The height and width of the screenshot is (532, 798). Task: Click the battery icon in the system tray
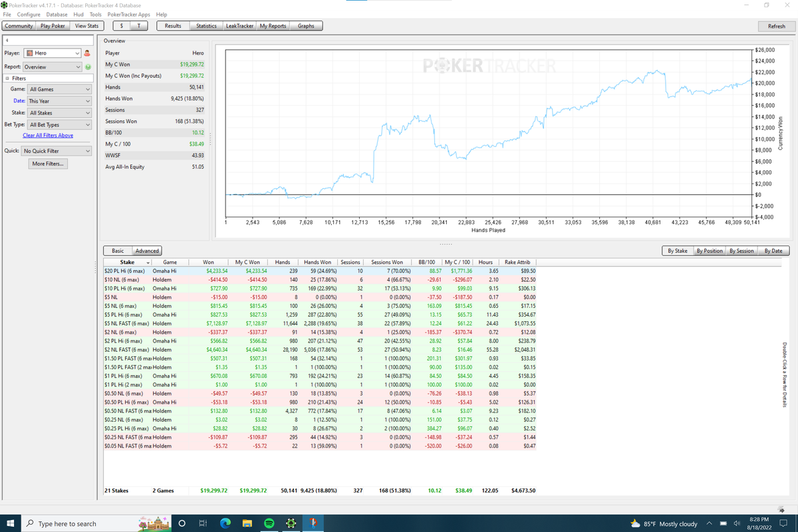pyautogui.click(x=724, y=523)
